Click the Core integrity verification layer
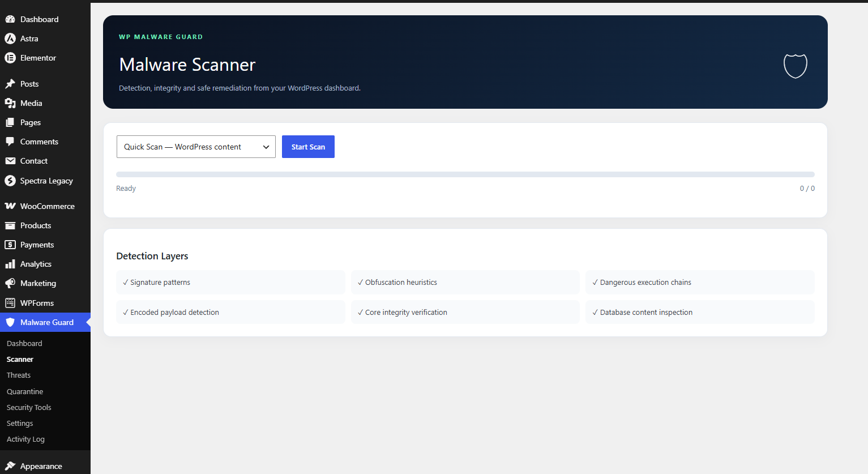Screen dimensions: 868x474 pos(465,312)
